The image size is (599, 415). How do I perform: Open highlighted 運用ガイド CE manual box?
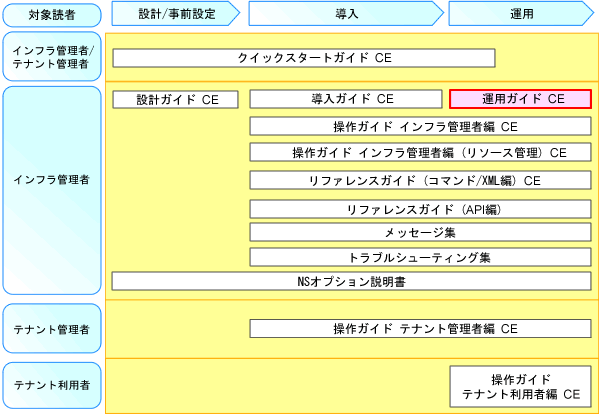click(x=521, y=99)
